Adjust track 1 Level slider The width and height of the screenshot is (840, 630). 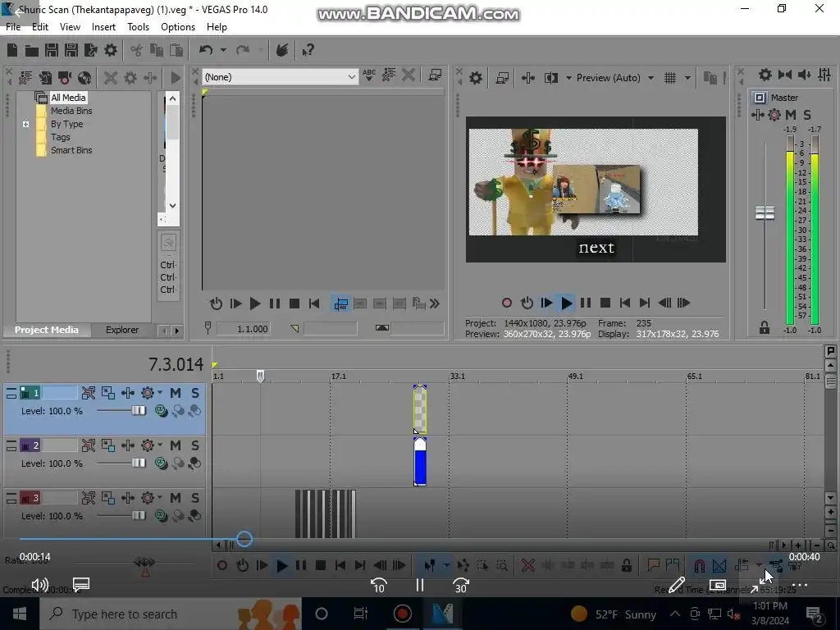click(x=138, y=411)
